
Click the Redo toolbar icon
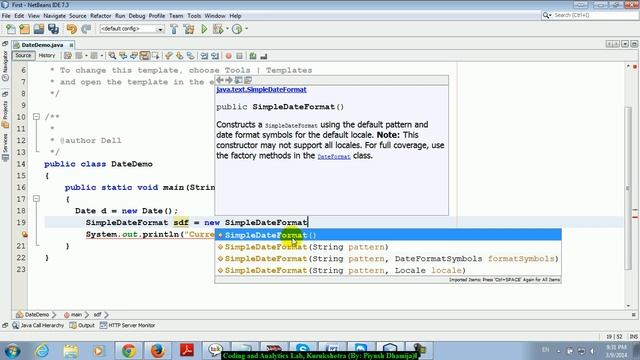[x=86, y=29]
